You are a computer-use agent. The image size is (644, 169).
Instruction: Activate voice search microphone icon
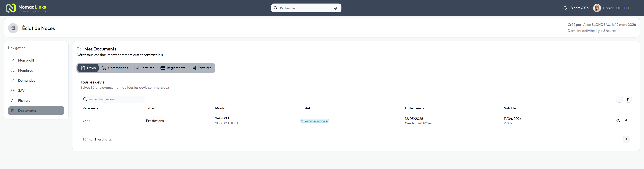pos(335,8)
